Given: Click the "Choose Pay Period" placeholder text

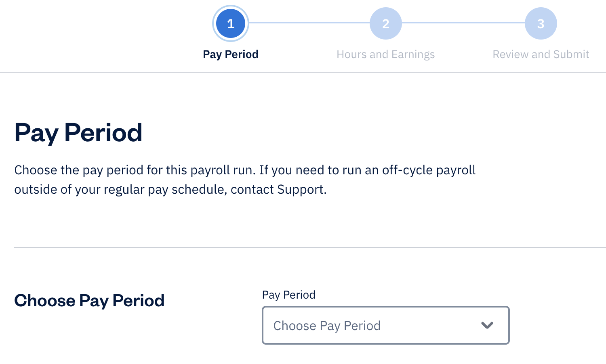Looking at the screenshot, I should click(327, 326).
